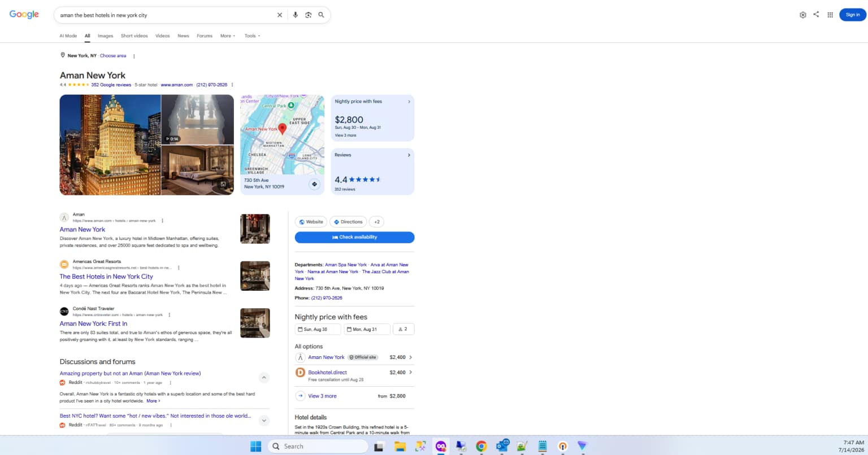This screenshot has height=455, width=868.
Task: Click the magnifier search submit icon
Action: (x=321, y=15)
